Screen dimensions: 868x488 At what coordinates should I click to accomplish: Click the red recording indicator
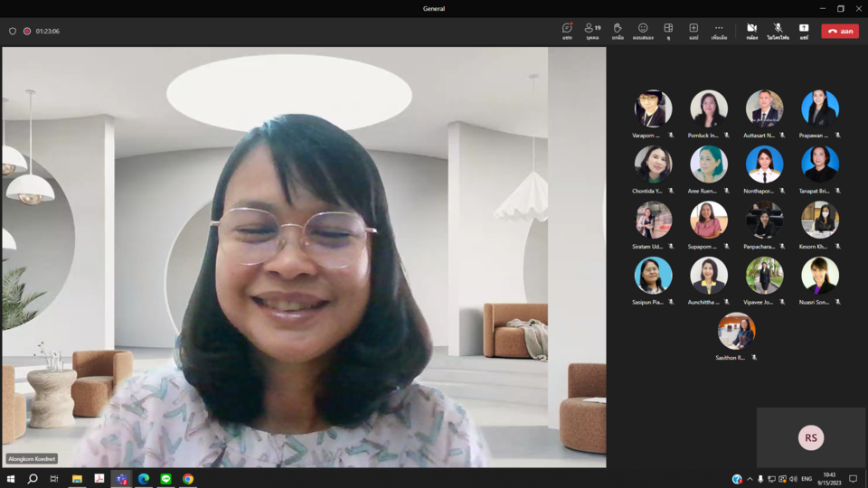point(27,31)
